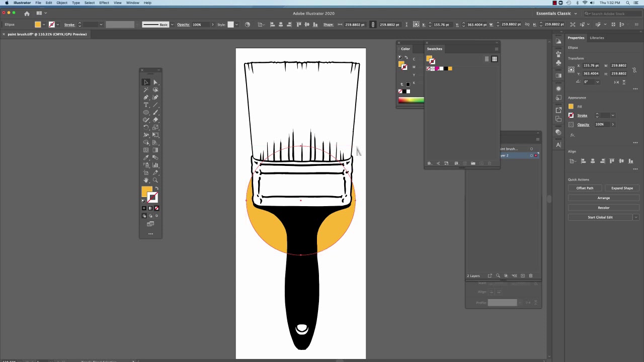Screen dimensions: 644x362
Task: Activate the Rotate tool
Action: 146,127
